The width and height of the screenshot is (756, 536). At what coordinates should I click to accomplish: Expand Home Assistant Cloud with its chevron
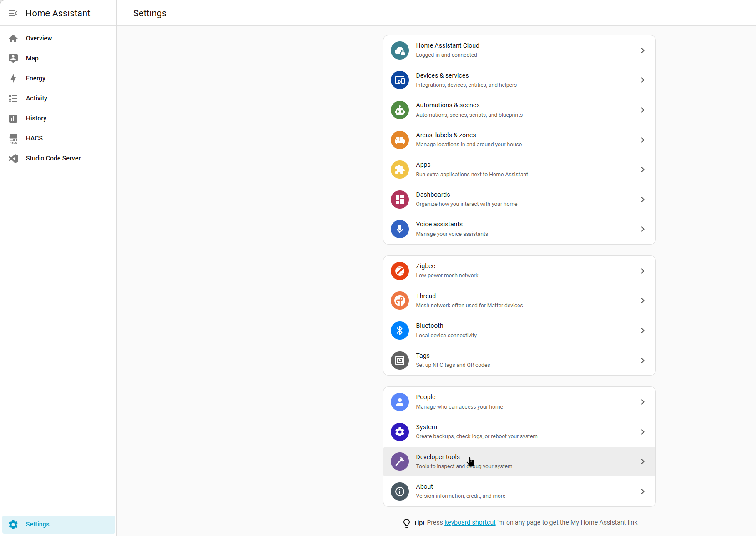coord(643,50)
